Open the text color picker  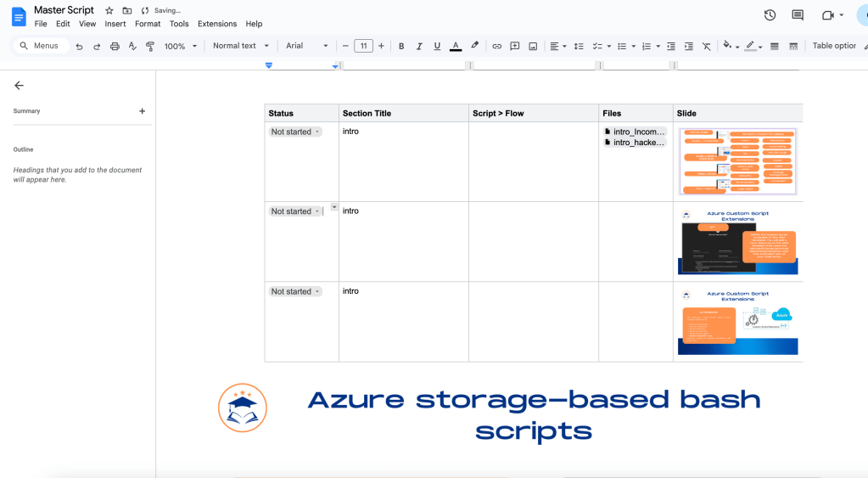pos(456,47)
